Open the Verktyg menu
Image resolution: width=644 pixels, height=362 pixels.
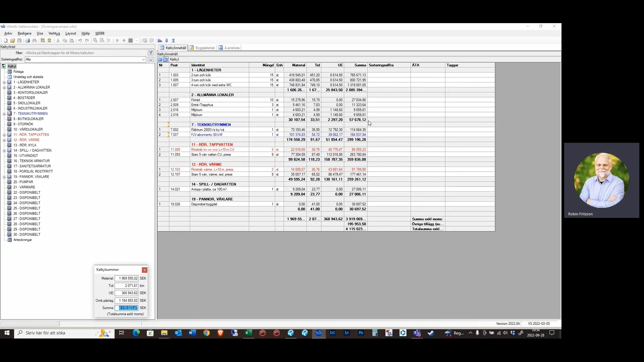point(54,33)
